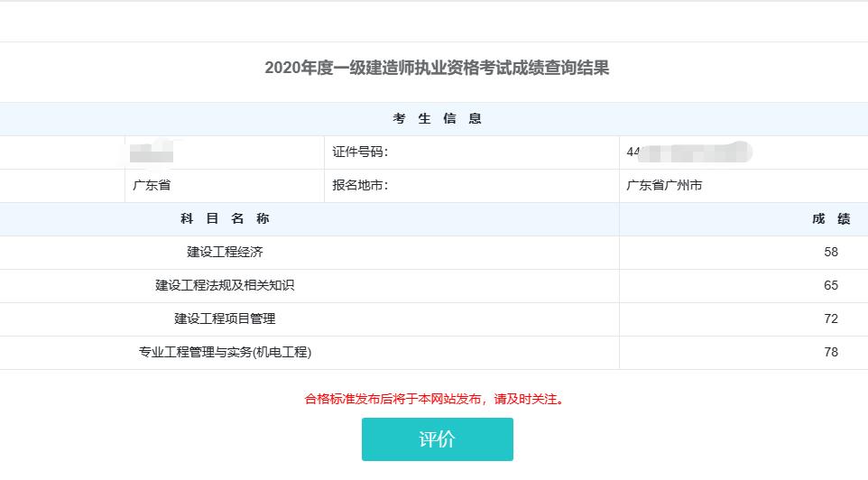The width and height of the screenshot is (868, 480).
Task: Click the score 58
Action: pyautogui.click(x=831, y=253)
